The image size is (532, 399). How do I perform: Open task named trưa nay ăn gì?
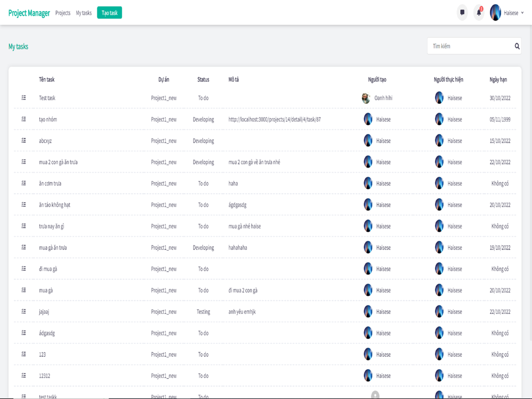pyautogui.click(x=51, y=226)
